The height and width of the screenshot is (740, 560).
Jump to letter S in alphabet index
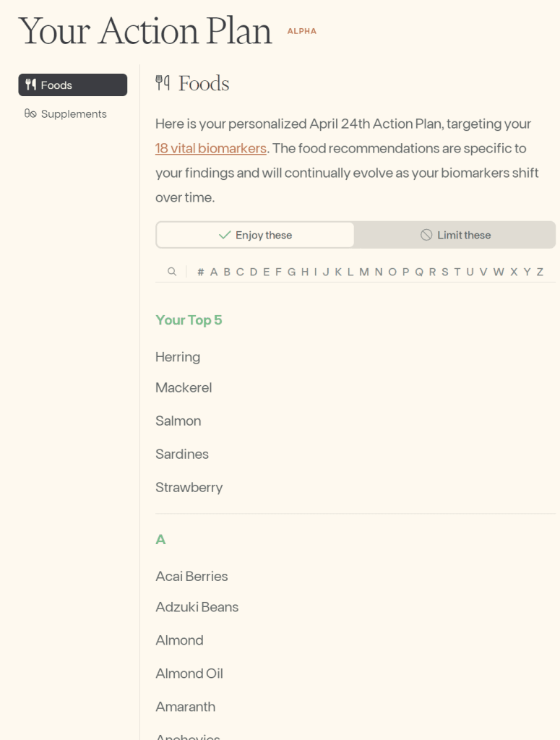click(x=444, y=272)
